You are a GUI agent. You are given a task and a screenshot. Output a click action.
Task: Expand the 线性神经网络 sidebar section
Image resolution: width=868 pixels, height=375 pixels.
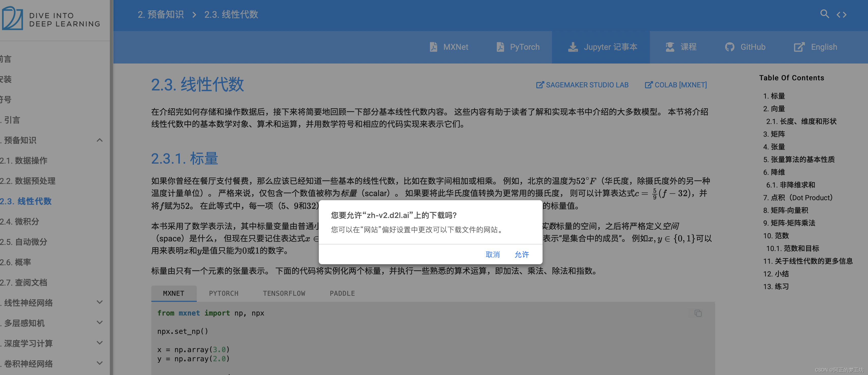click(99, 302)
